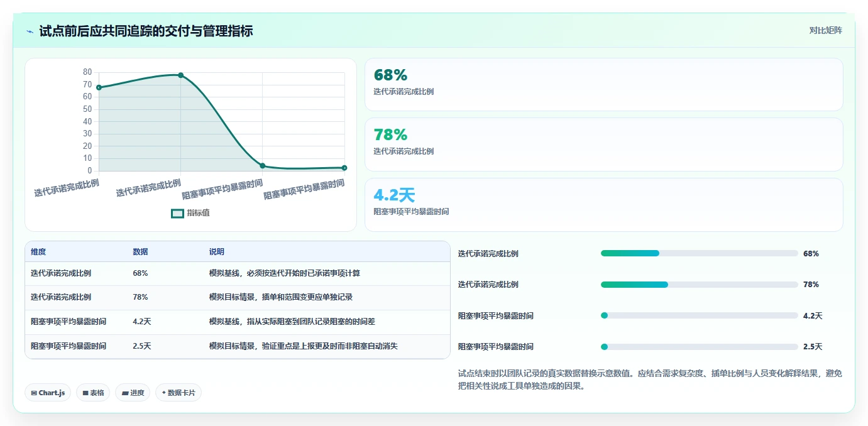Image resolution: width=868 pixels, height=426 pixels.
Task: Click the 68% value beside progress bar
Action: click(811, 254)
